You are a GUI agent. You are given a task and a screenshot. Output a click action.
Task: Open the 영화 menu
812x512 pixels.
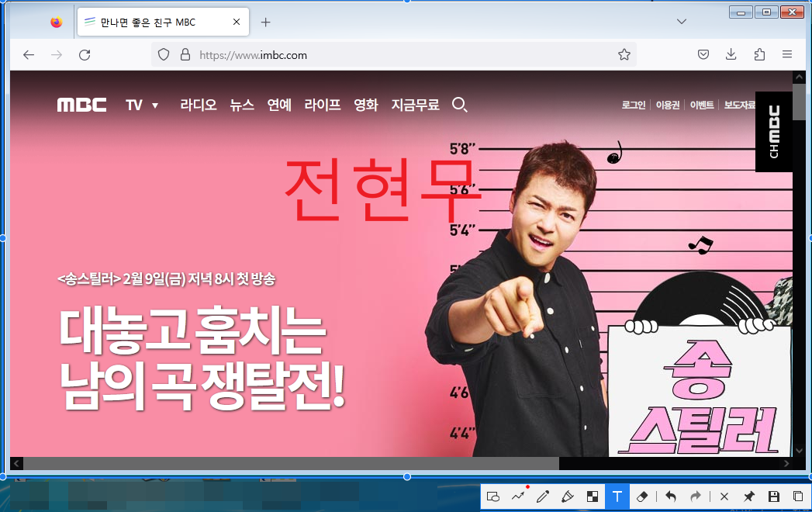click(x=365, y=106)
